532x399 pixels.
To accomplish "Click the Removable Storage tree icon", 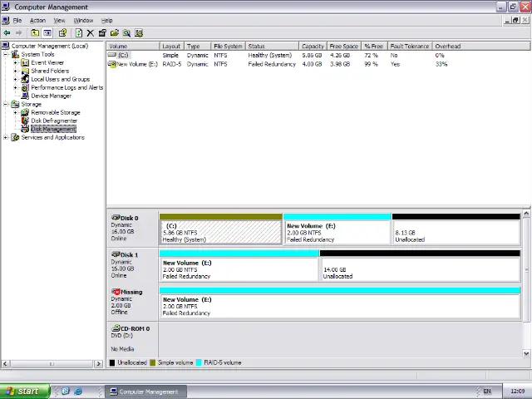I will pyautogui.click(x=25, y=112).
